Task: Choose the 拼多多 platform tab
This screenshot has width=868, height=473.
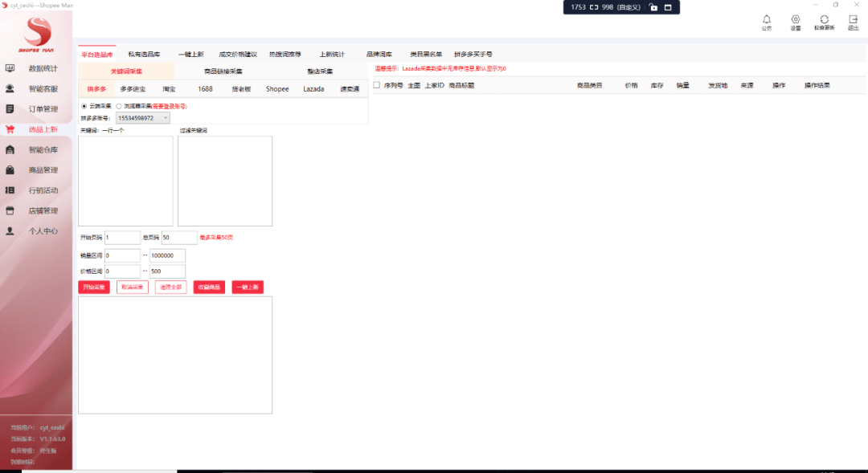Action: 97,89
